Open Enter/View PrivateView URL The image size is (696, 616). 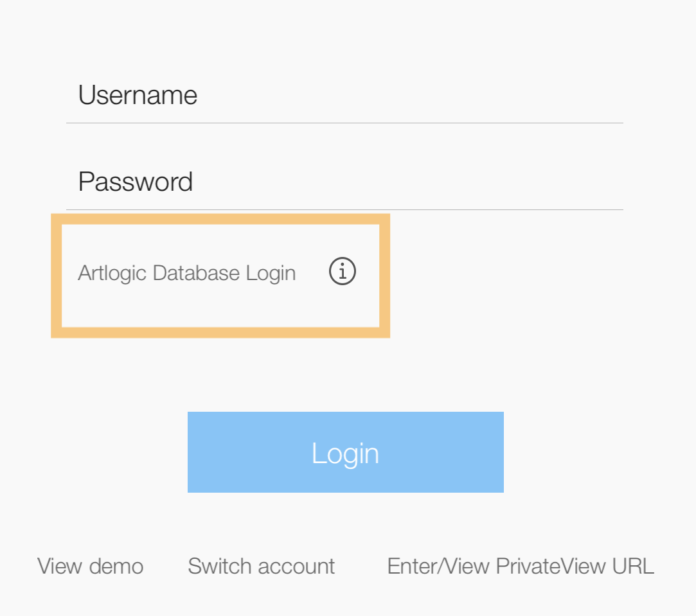pos(521,566)
